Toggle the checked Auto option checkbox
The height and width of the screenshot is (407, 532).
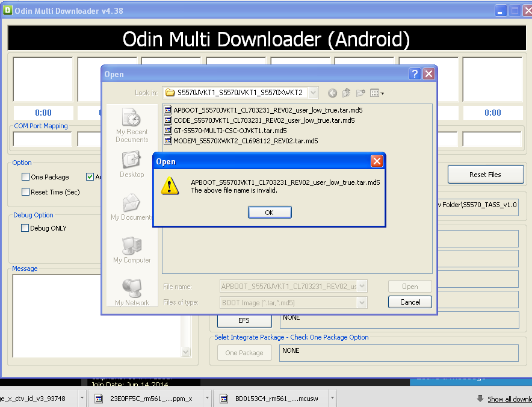pyautogui.click(x=90, y=176)
